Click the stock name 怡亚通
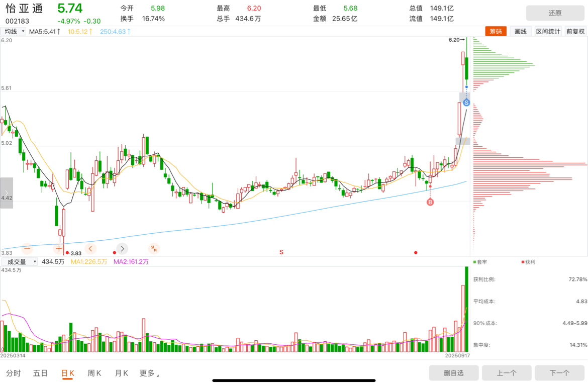Image resolution: width=588 pixels, height=386 pixels. [25, 9]
